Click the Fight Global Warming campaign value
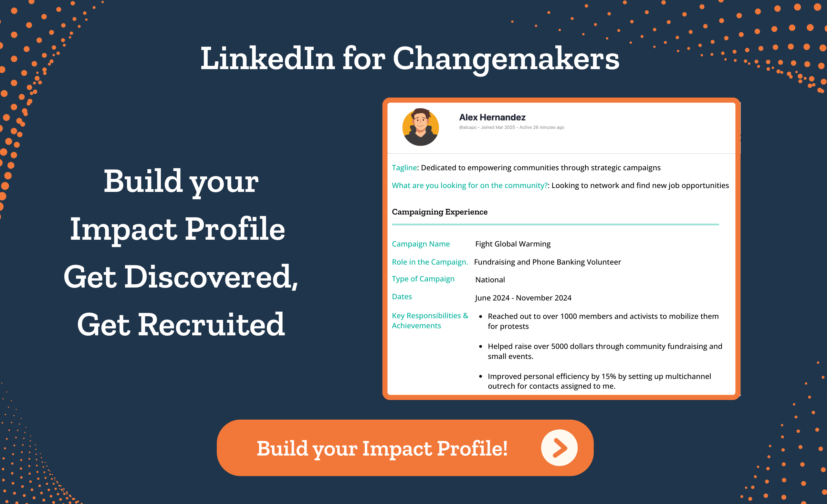This screenshot has height=504, width=827. point(512,244)
